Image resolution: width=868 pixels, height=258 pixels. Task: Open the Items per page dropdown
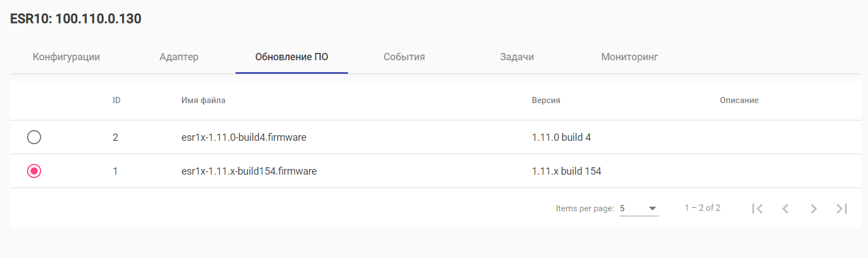(639, 208)
